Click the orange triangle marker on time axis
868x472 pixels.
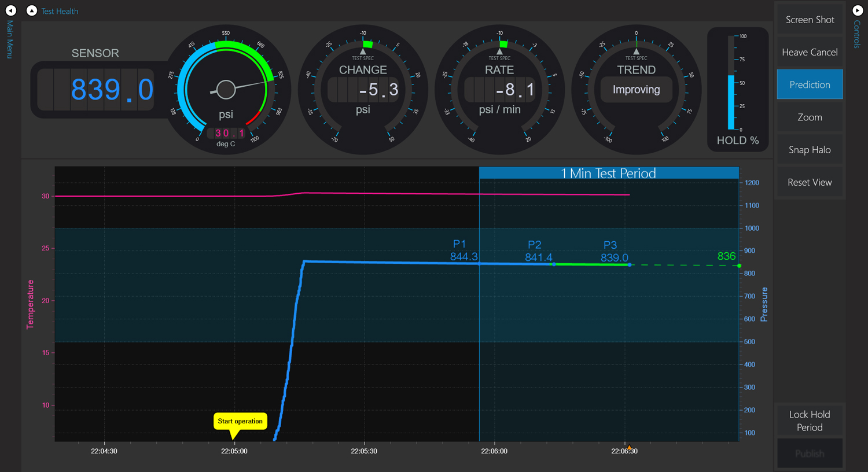[x=629, y=448]
